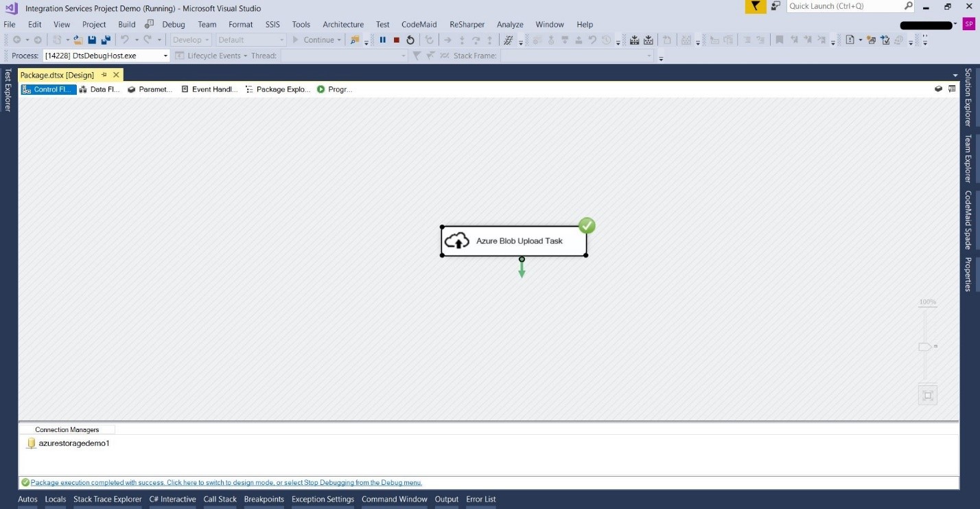The width and height of the screenshot is (980, 509).
Task: Click the stacked-windows icon with orange star
Action: pos(871,40)
